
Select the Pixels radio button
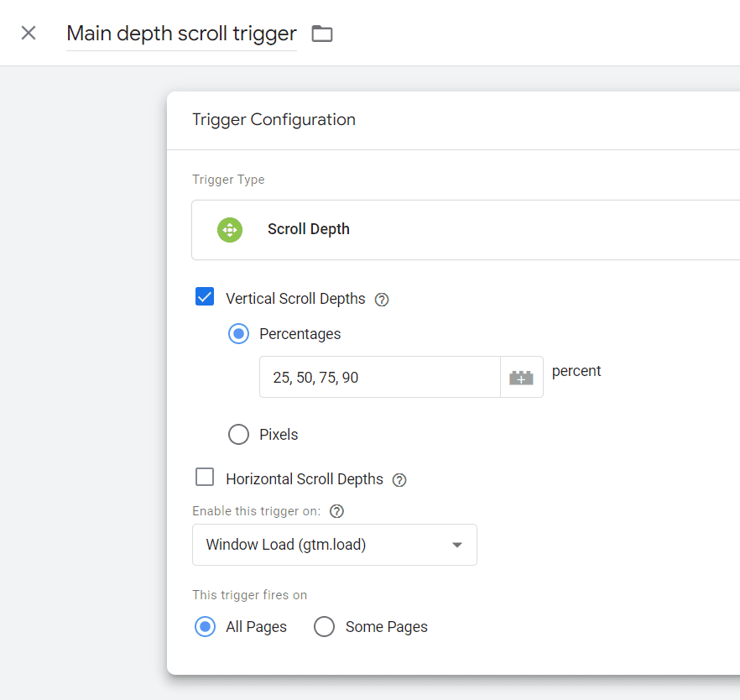pyautogui.click(x=238, y=434)
